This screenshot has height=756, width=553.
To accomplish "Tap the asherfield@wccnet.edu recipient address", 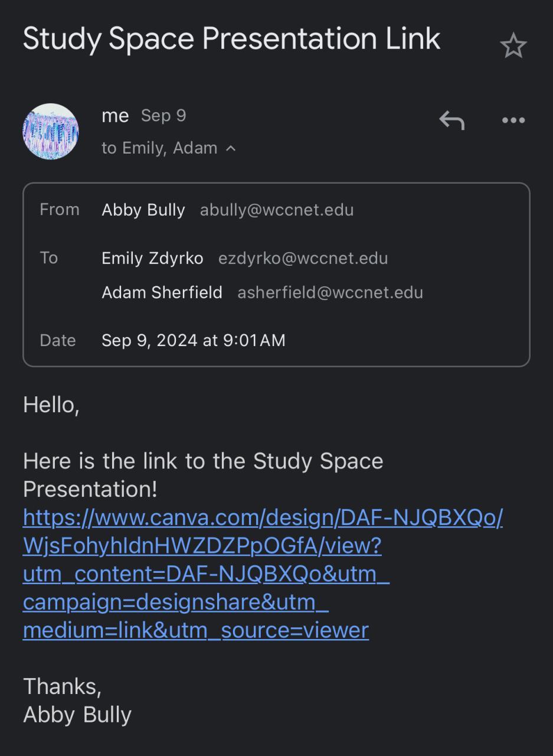I will tap(330, 292).
